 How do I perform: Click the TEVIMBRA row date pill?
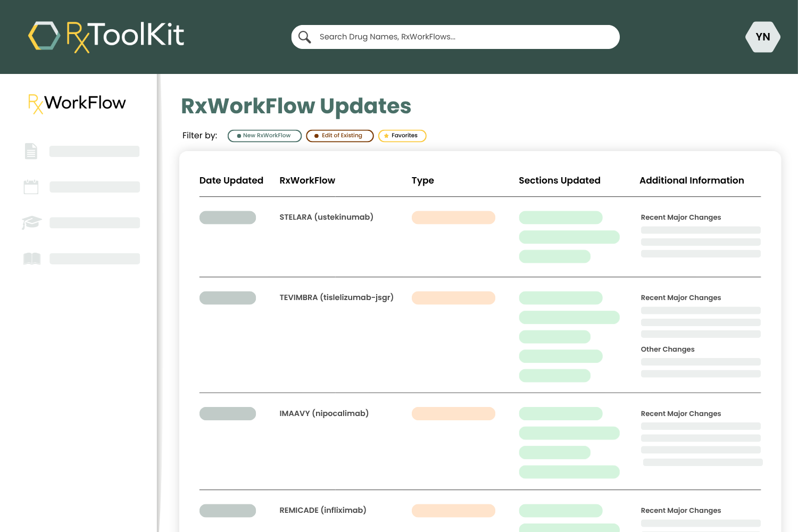(228, 298)
